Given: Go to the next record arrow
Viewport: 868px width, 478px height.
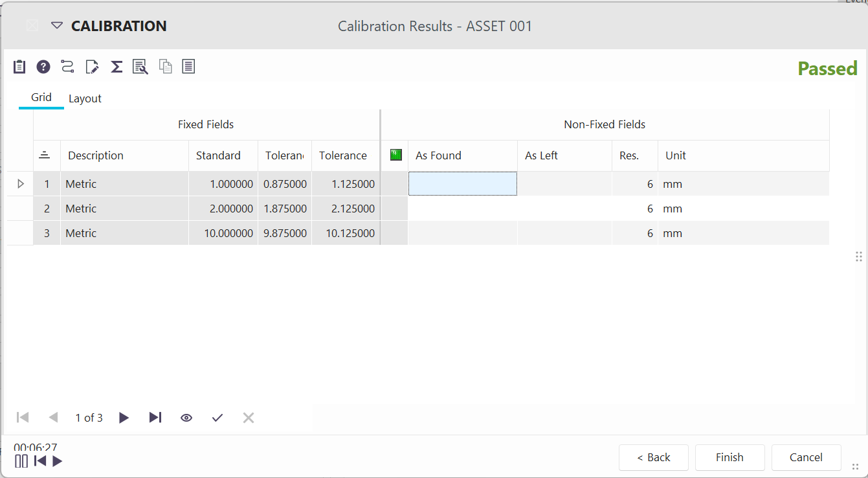Looking at the screenshot, I should (x=124, y=418).
